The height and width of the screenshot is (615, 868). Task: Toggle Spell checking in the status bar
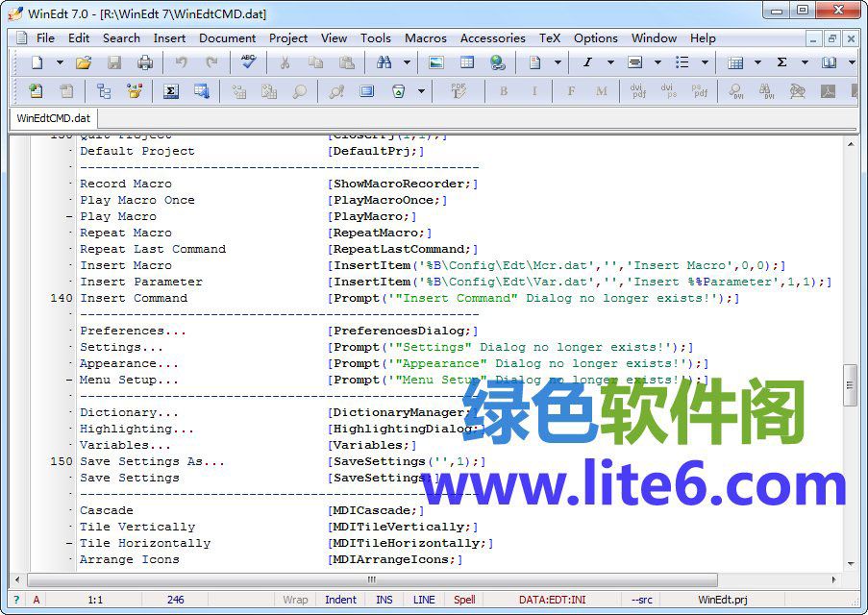464,600
